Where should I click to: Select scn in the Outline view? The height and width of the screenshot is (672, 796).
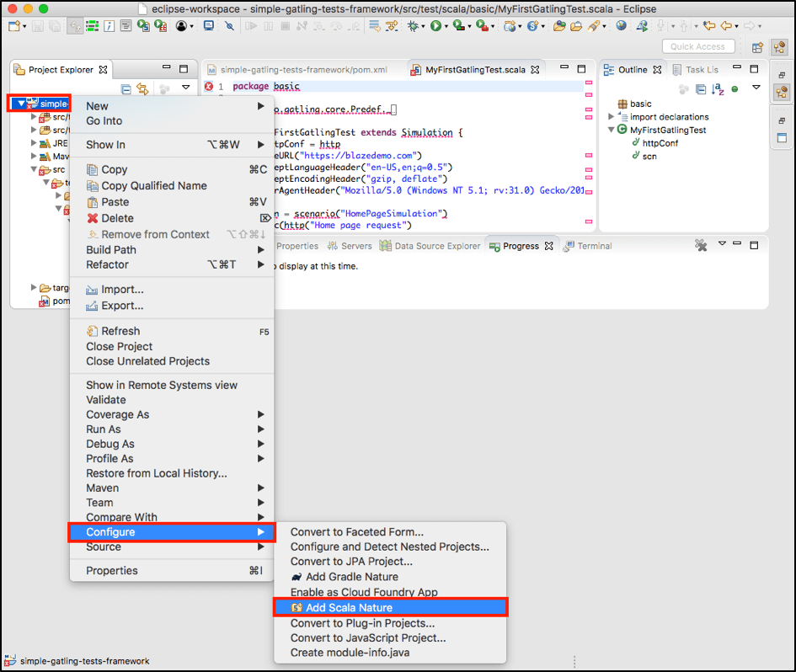(x=644, y=157)
